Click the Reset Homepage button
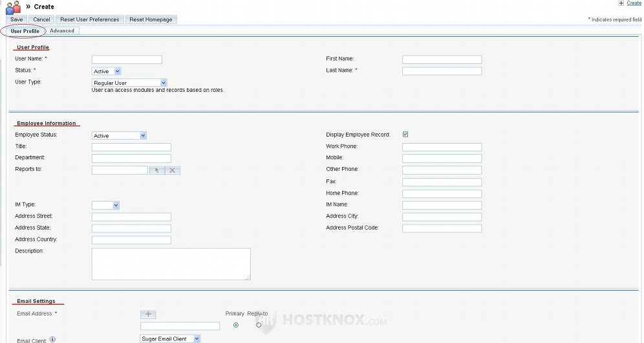Viewport: 644px width, 343px height. [151, 19]
